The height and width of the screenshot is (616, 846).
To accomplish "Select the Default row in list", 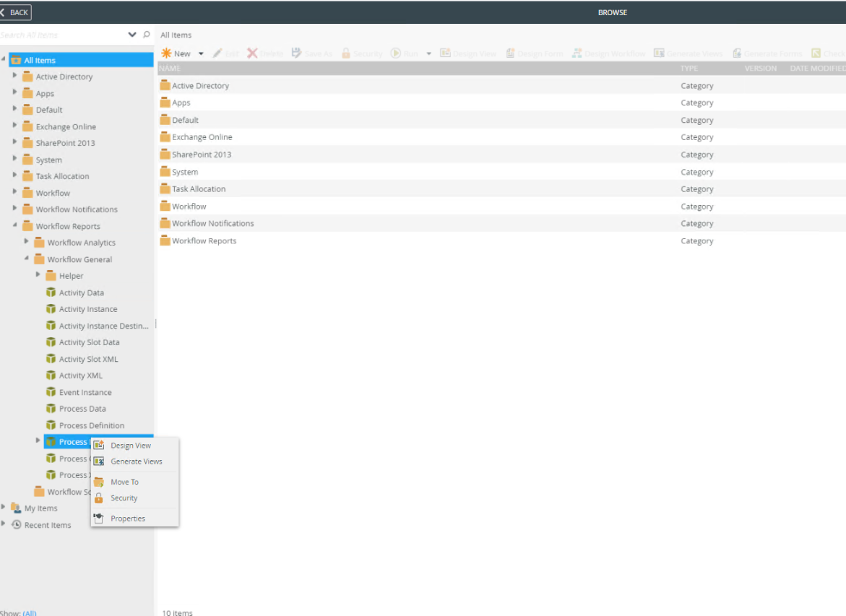I will tap(502, 120).
